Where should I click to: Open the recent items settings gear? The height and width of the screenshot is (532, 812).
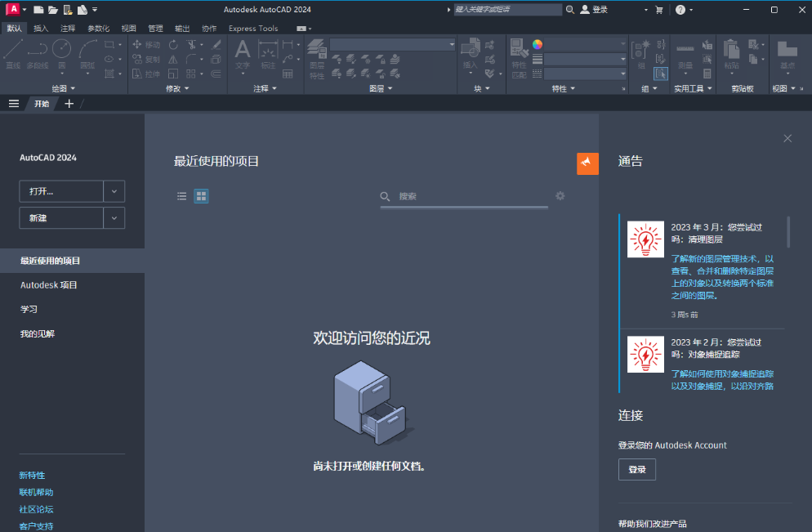[x=560, y=196]
